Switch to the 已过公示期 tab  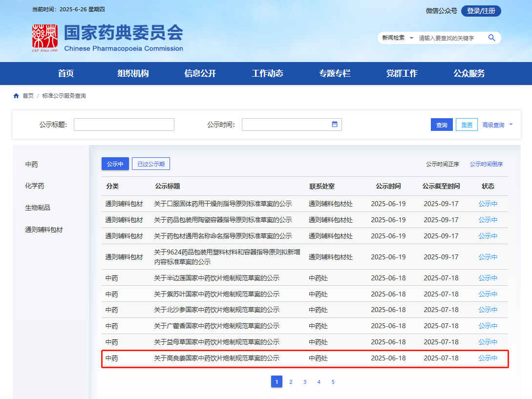point(151,164)
